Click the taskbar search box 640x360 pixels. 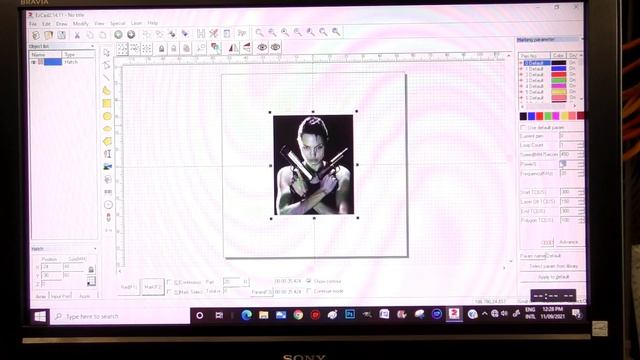[x=120, y=316]
